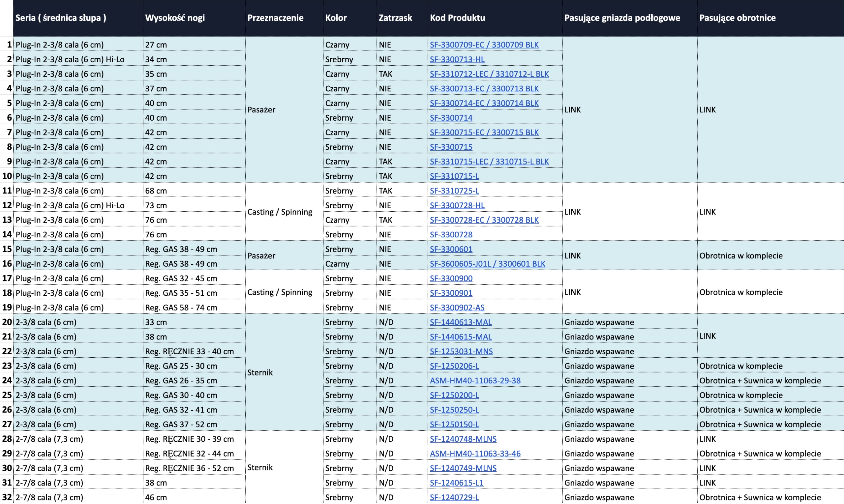Follow the SF-3300902-AS product link
844x504 pixels.
457,308
